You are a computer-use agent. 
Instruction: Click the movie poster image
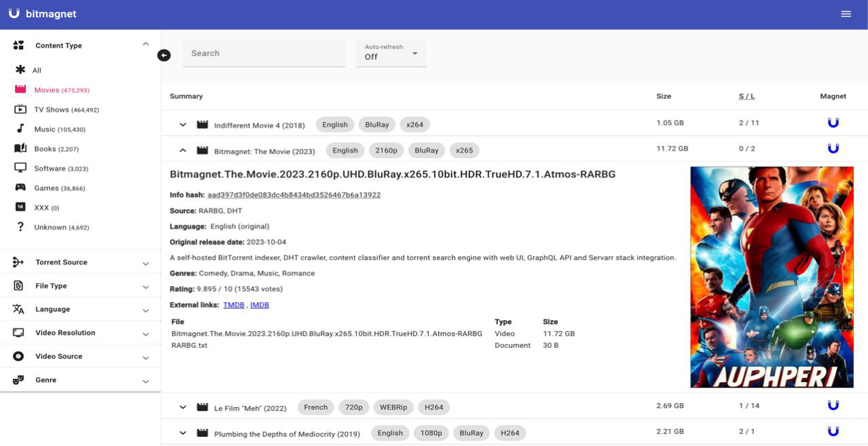[x=772, y=277]
